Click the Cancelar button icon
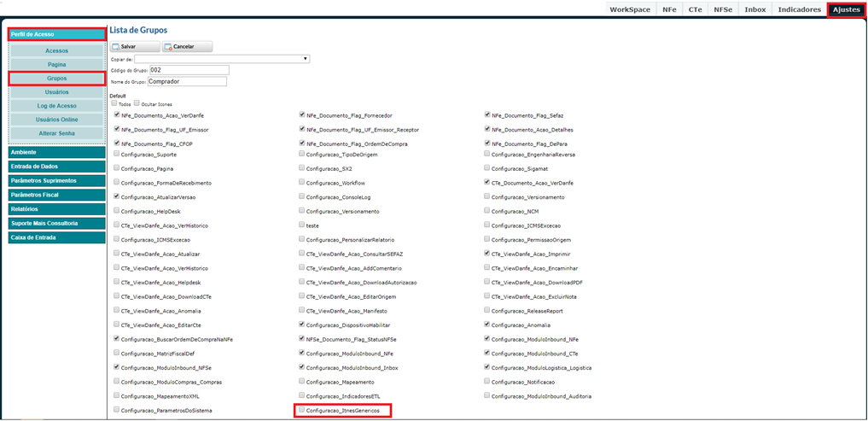 (169, 47)
